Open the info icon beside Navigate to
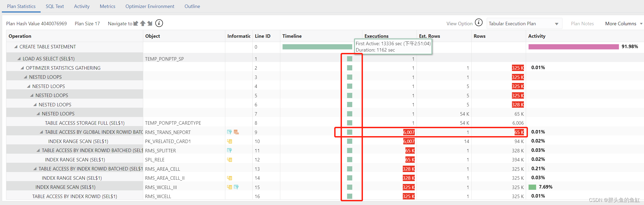644x205 pixels. [x=159, y=23]
